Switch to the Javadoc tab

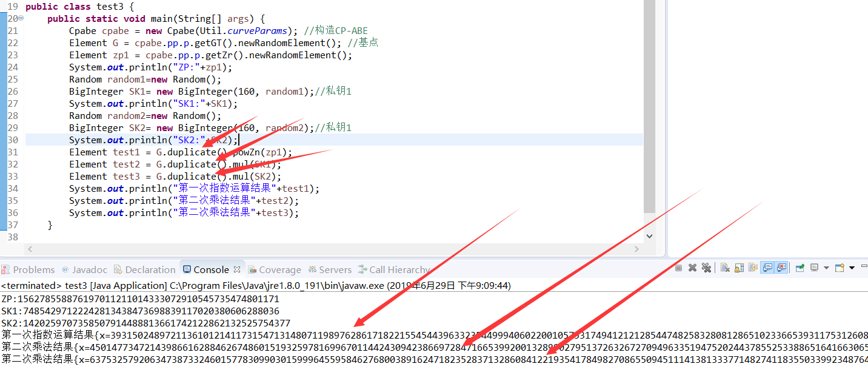pos(84,270)
